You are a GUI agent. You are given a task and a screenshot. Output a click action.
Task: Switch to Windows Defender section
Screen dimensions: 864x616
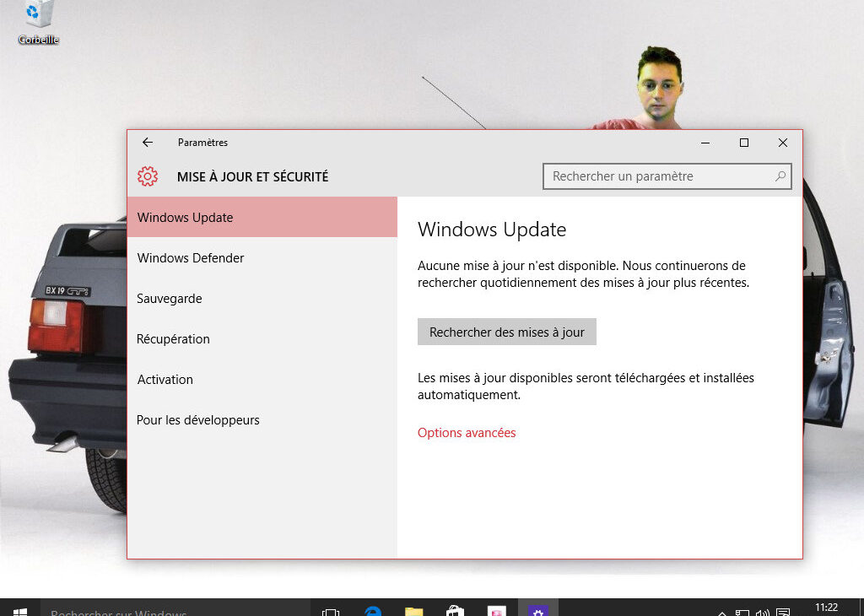click(x=191, y=258)
